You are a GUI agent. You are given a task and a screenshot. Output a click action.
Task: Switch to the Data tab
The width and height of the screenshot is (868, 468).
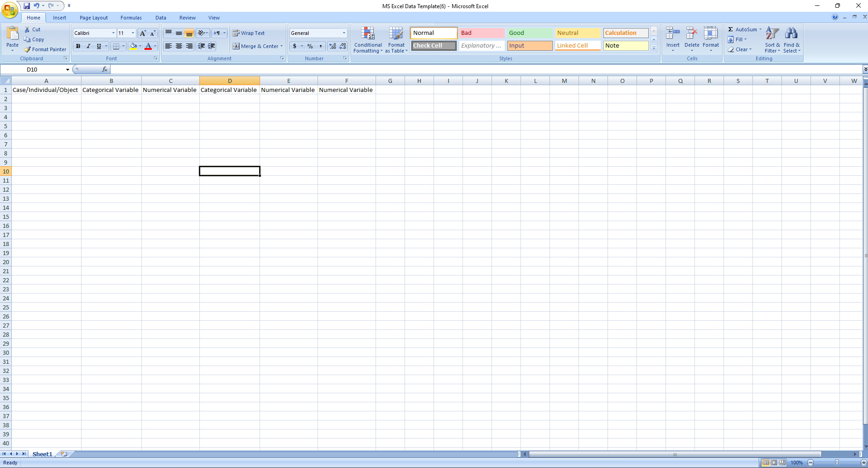(x=161, y=18)
